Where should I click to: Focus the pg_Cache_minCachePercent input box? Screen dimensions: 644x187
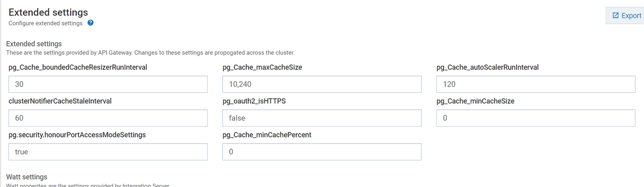322,152
